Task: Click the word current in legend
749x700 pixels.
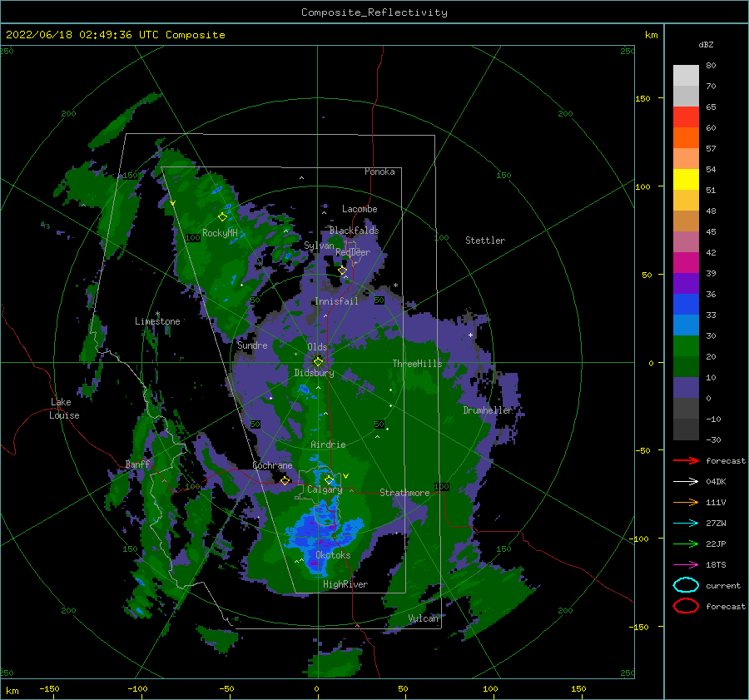Action: (x=723, y=585)
